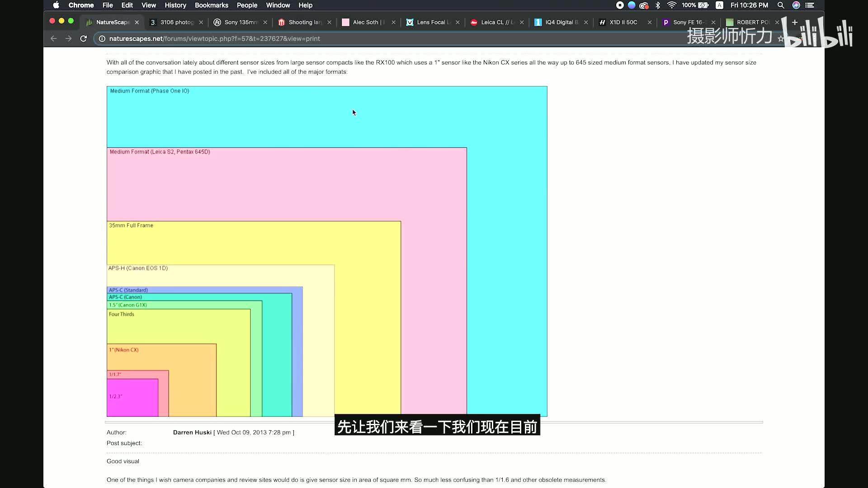Open Spotlight search magnifier icon
The height and width of the screenshot is (488, 868).
[781, 5]
